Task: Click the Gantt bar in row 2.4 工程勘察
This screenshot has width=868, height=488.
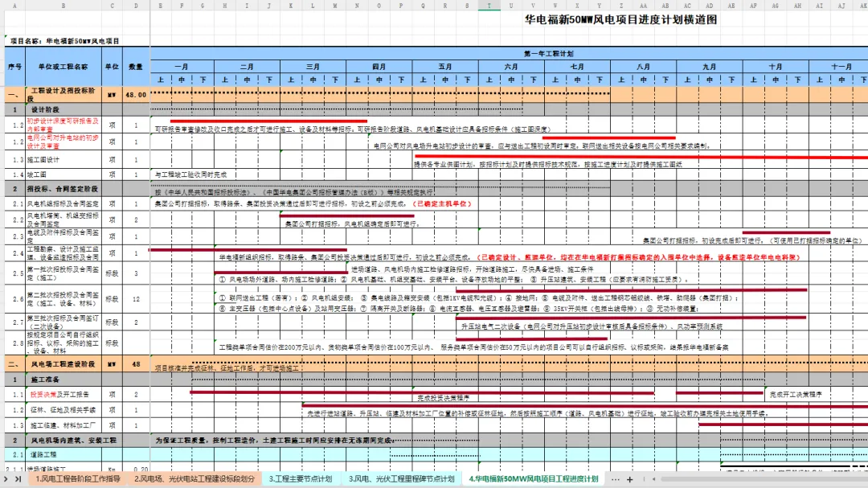Action: [248, 250]
